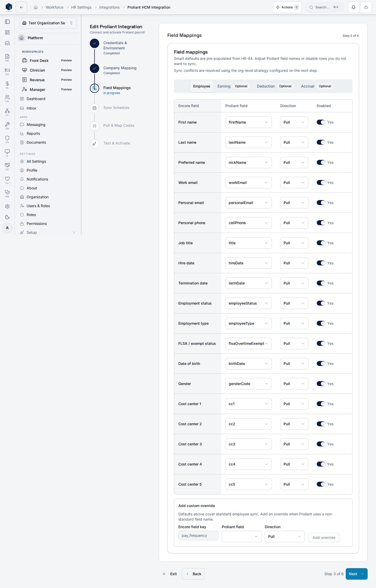Open the notifications bell

point(354,7)
